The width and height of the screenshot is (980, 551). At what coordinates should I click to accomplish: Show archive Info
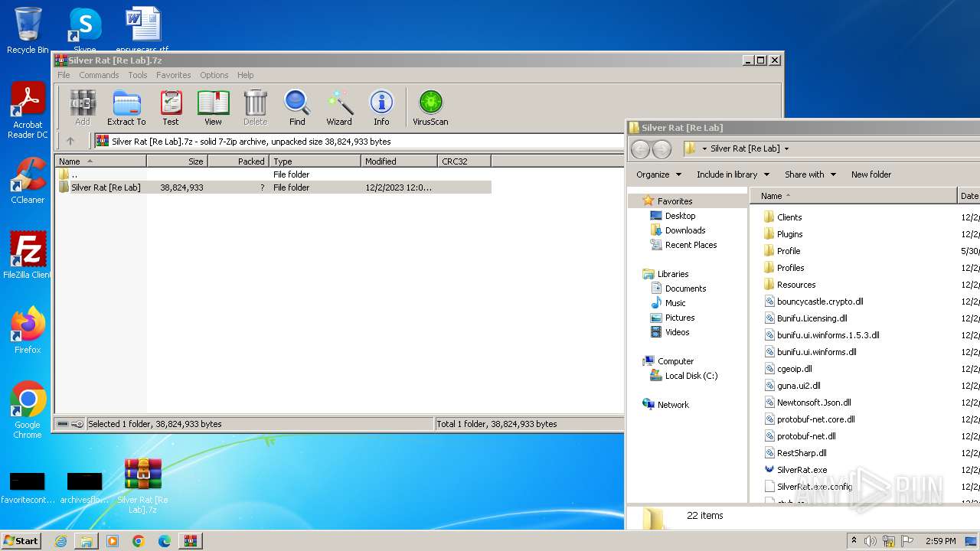click(x=381, y=108)
